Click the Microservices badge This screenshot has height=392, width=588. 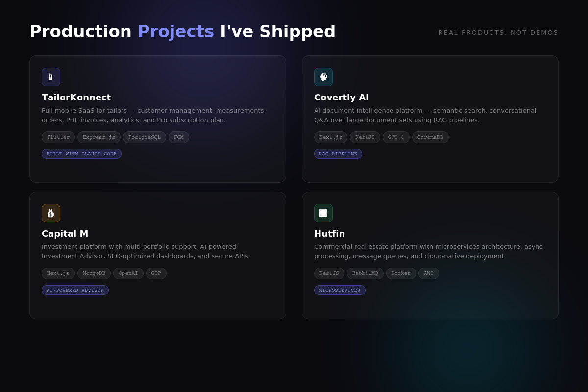click(340, 290)
